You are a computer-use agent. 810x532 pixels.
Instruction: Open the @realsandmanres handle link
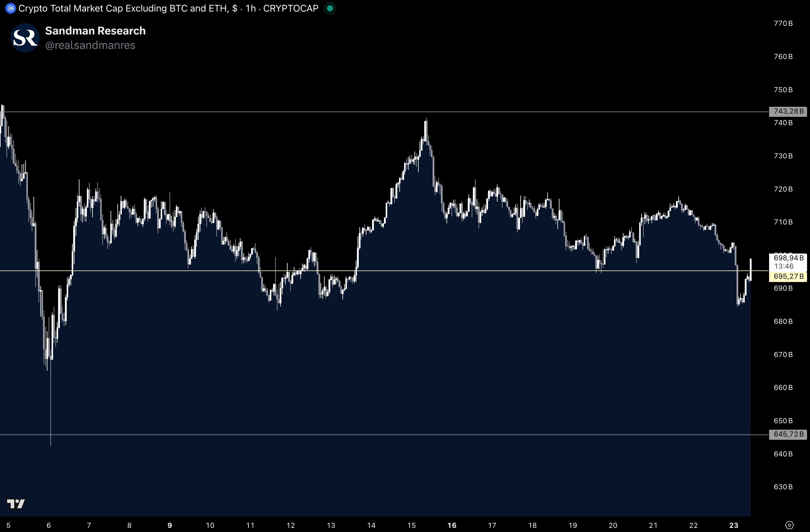[90, 45]
